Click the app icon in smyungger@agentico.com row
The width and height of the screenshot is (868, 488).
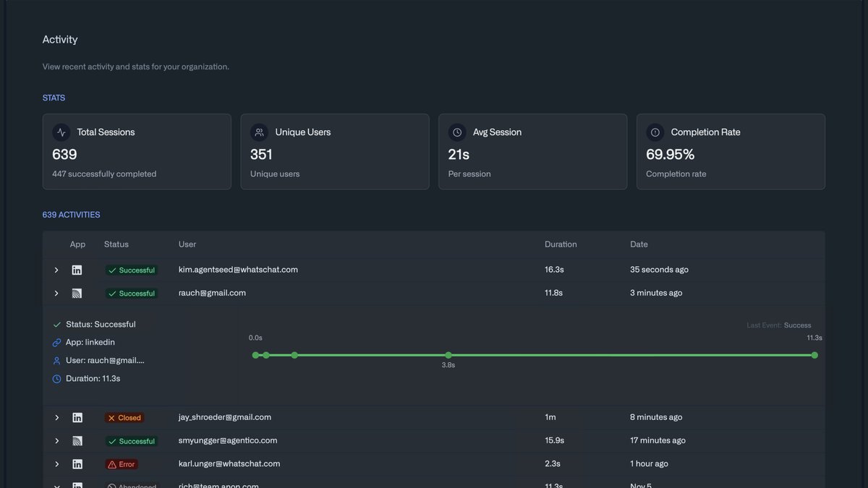(77, 440)
